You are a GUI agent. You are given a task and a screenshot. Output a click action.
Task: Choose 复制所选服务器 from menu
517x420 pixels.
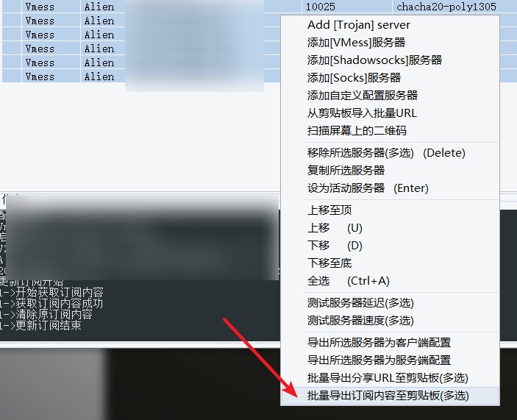(390, 171)
